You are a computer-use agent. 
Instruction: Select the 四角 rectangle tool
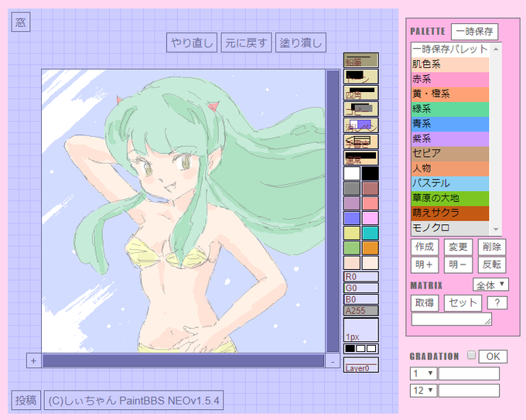click(361, 93)
